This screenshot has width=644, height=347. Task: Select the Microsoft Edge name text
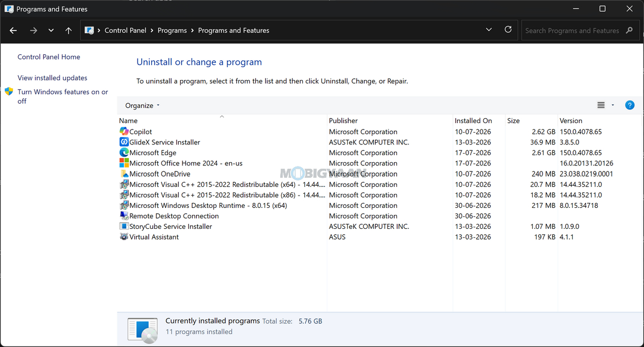[153, 153]
